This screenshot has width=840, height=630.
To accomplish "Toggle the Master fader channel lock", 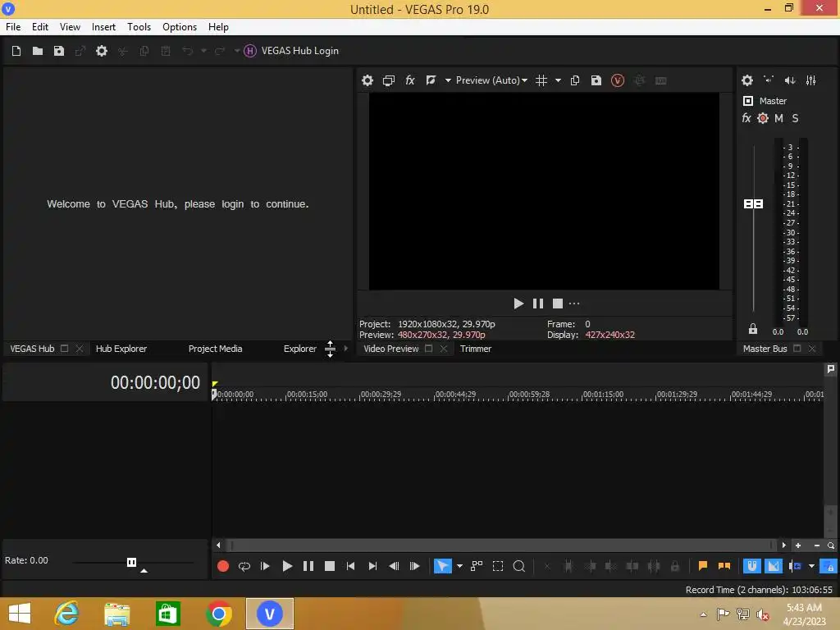I will click(753, 329).
